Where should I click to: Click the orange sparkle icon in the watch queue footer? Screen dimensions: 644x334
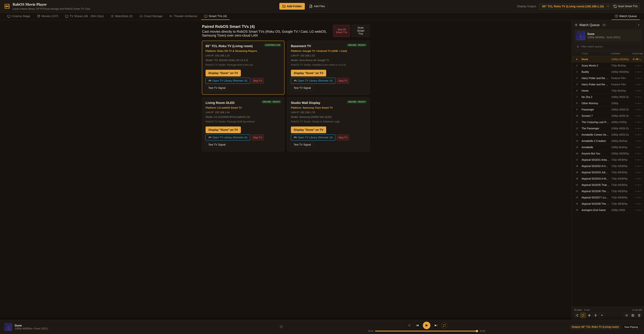click(x=602, y=315)
